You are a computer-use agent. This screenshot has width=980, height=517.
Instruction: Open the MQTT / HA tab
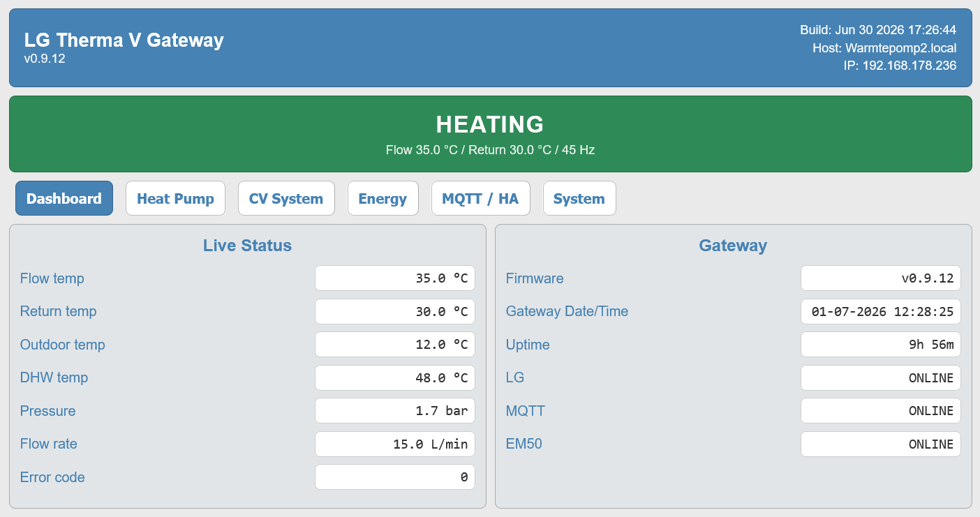coord(480,198)
